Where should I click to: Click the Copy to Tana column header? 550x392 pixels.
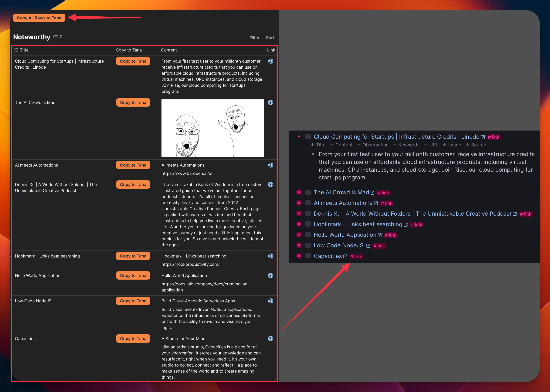pos(129,50)
